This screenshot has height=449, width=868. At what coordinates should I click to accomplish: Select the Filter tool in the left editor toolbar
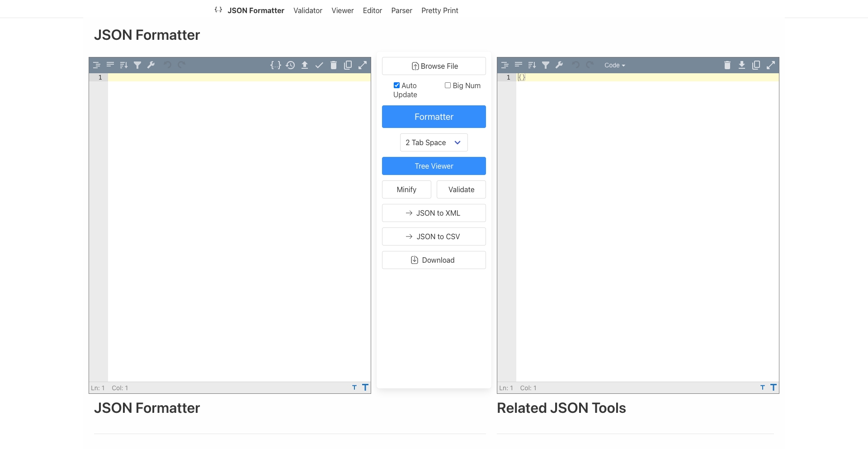tap(137, 65)
